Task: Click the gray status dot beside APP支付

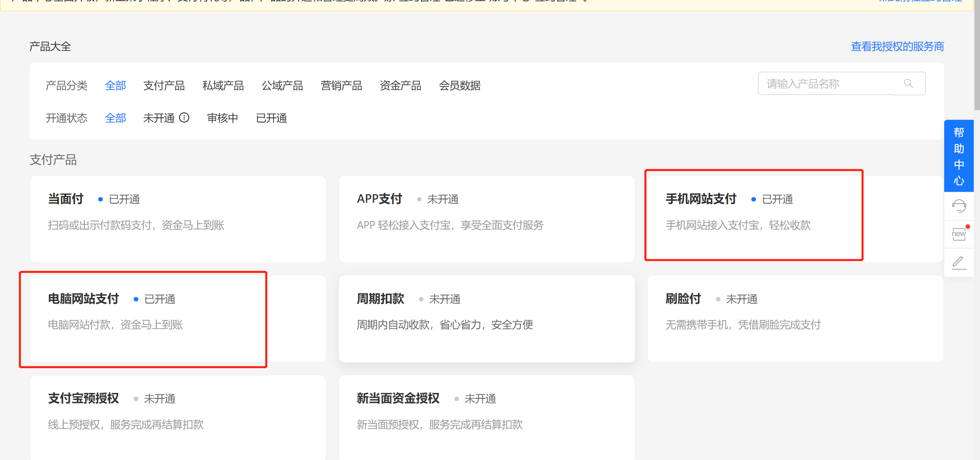Action: pyautogui.click(x=420, y=199)
